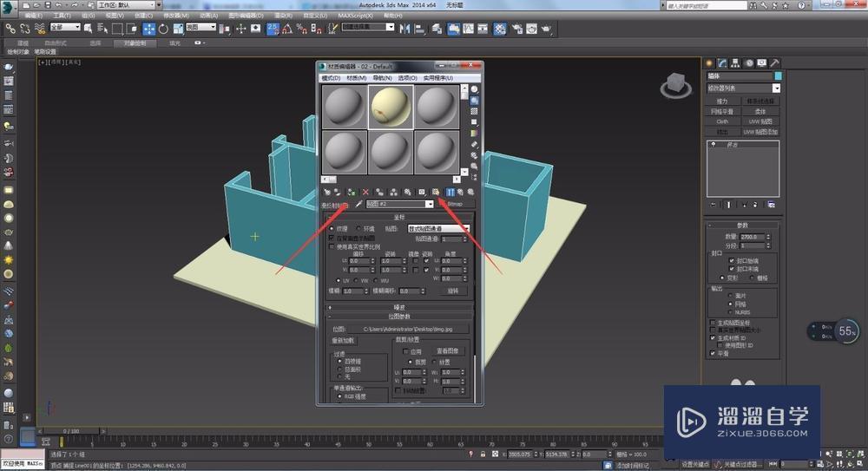The image size is (868, 471).
Task: Expand Noise rollout
Action: (x=399, y=307)
